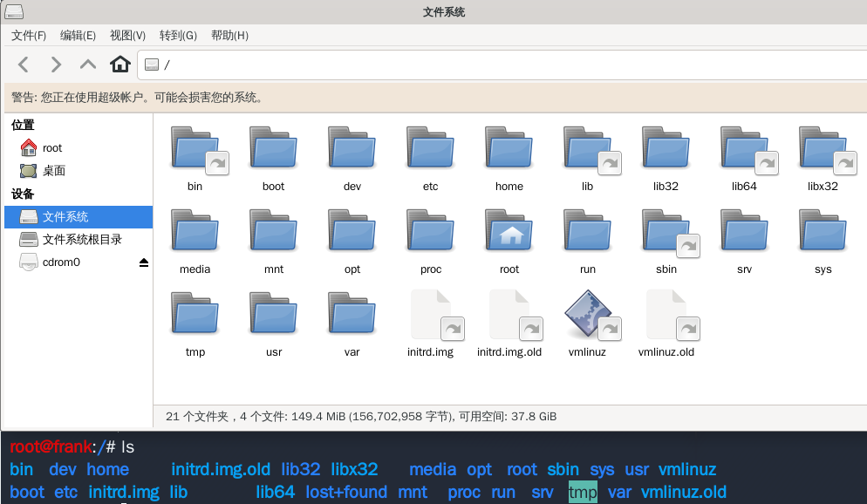Select the initrd.img file
The width and height of the screenshot is (867, 504).
point(431,324)
